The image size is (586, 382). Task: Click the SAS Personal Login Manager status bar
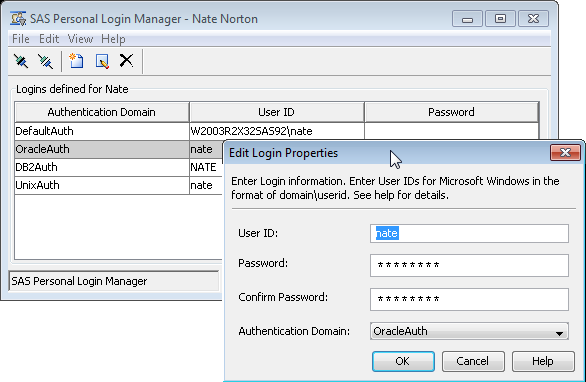pos(114,281)
